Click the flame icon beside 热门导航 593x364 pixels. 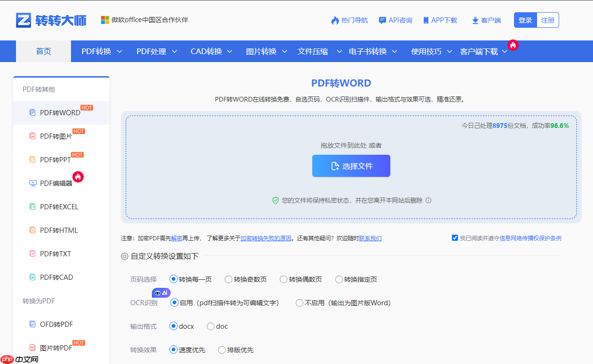(x=335, y=20)
